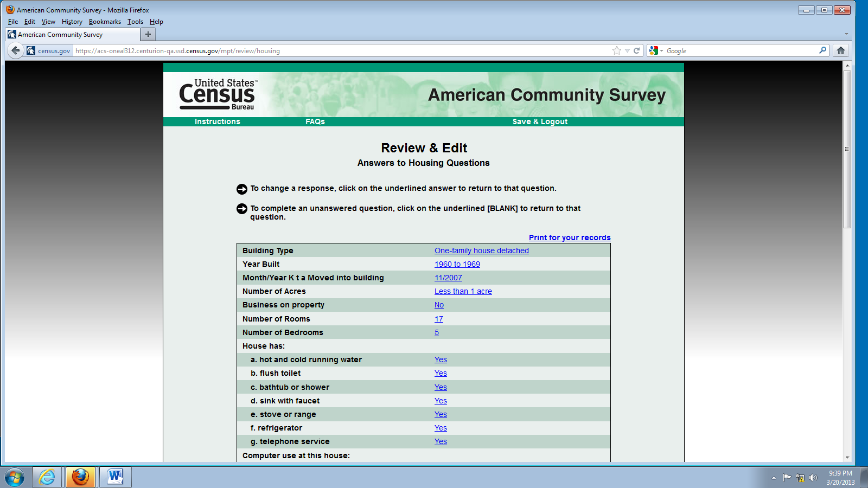868x488 pixels.
Task: Click the Action Center flag tray icon
Action: click(787, 478)
